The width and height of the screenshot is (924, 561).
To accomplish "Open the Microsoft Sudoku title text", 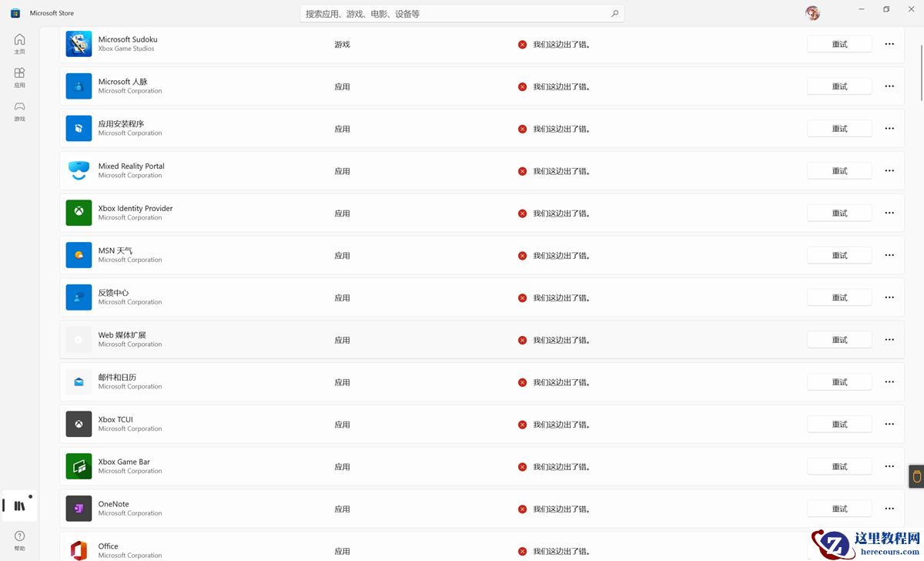I will coord(128,39).
